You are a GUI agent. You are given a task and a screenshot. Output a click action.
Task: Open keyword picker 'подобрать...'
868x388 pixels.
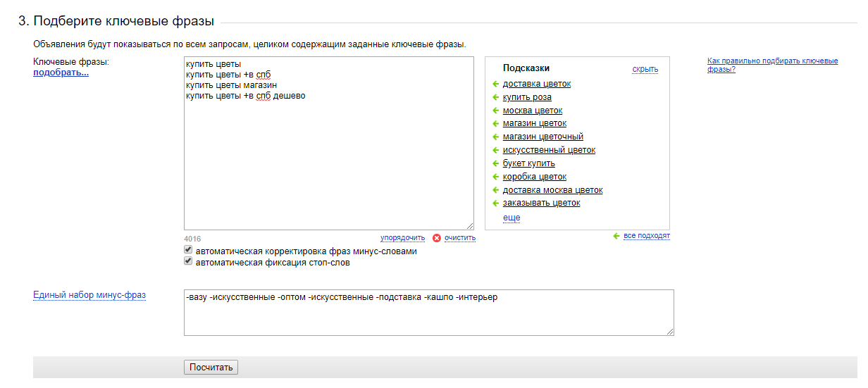(61, 73)
